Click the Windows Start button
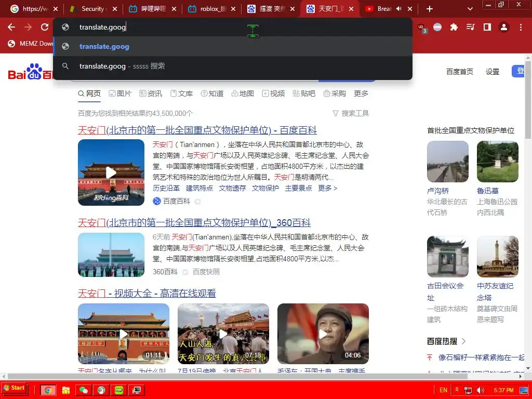 pos(14,388)
